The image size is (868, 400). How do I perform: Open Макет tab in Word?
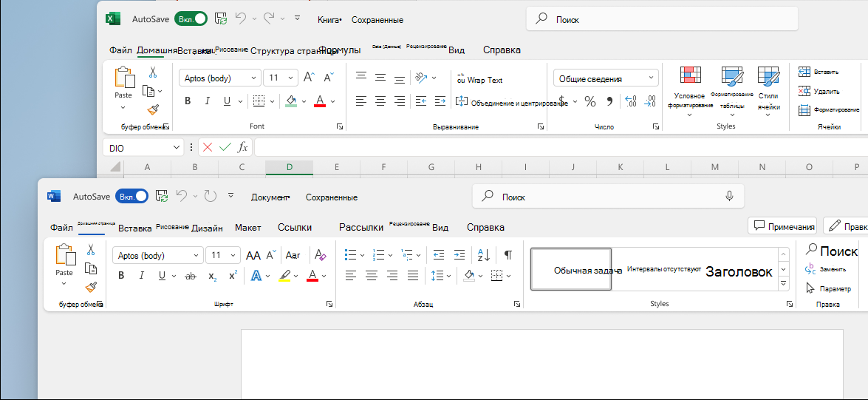248,228
